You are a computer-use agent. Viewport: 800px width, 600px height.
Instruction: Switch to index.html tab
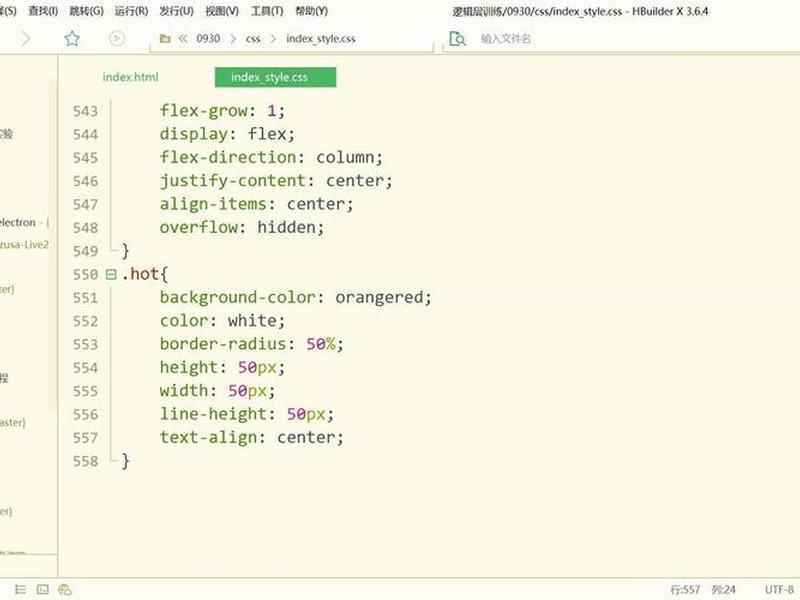131,77
